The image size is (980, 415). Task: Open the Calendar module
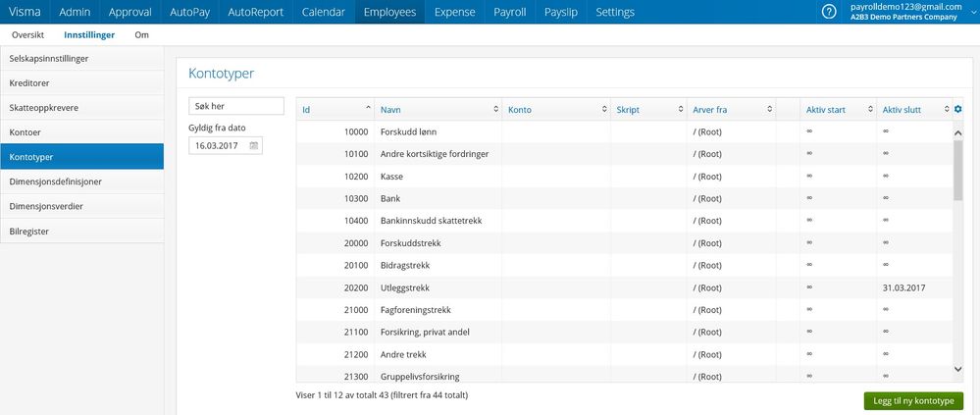point(323,12)
